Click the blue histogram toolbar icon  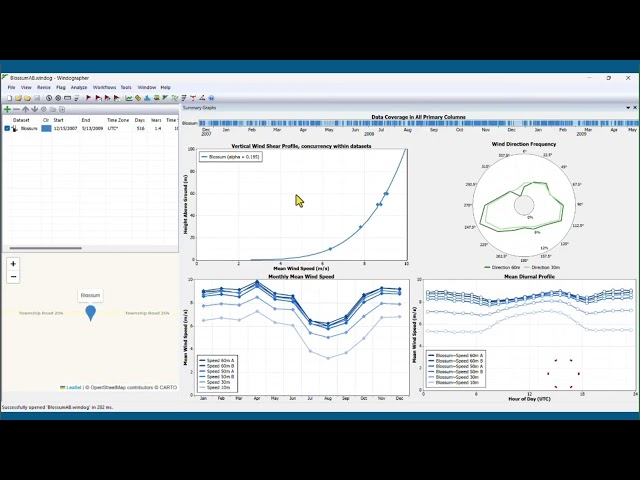147,98
